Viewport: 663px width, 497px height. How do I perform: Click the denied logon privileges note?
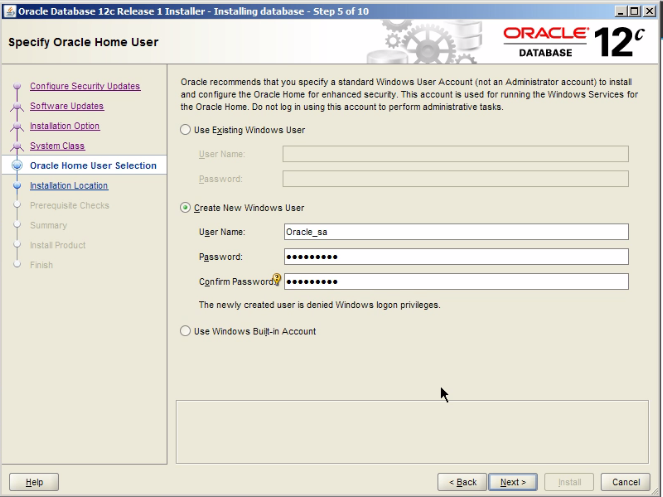click(320, 305)
